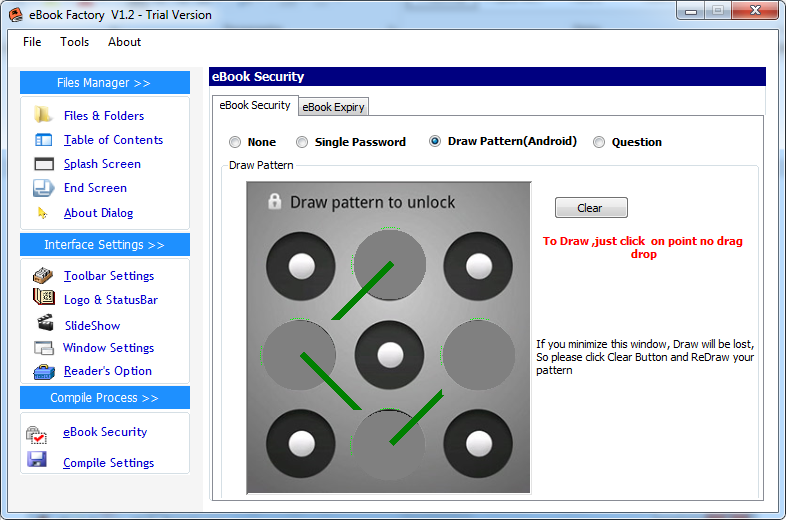The height and width of the screenshot is (520, 786).
Task: Open the Table of Contents link
Action: [113, 140]
